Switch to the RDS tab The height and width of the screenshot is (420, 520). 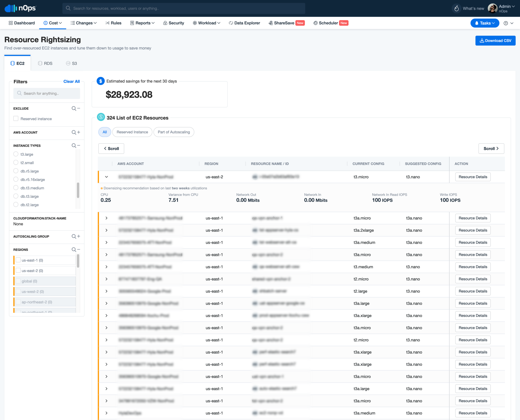[x=45, y=63]
